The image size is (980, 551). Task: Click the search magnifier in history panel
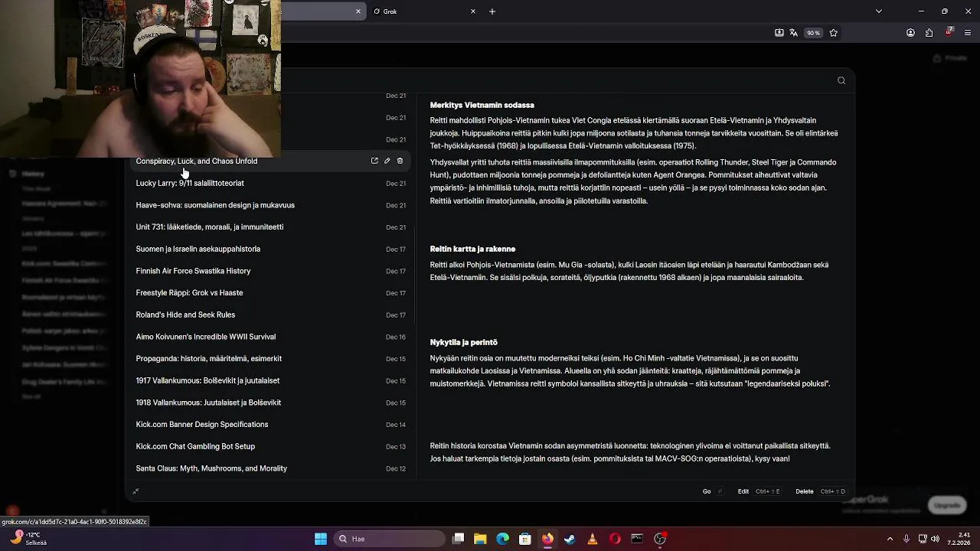[841, 80]
